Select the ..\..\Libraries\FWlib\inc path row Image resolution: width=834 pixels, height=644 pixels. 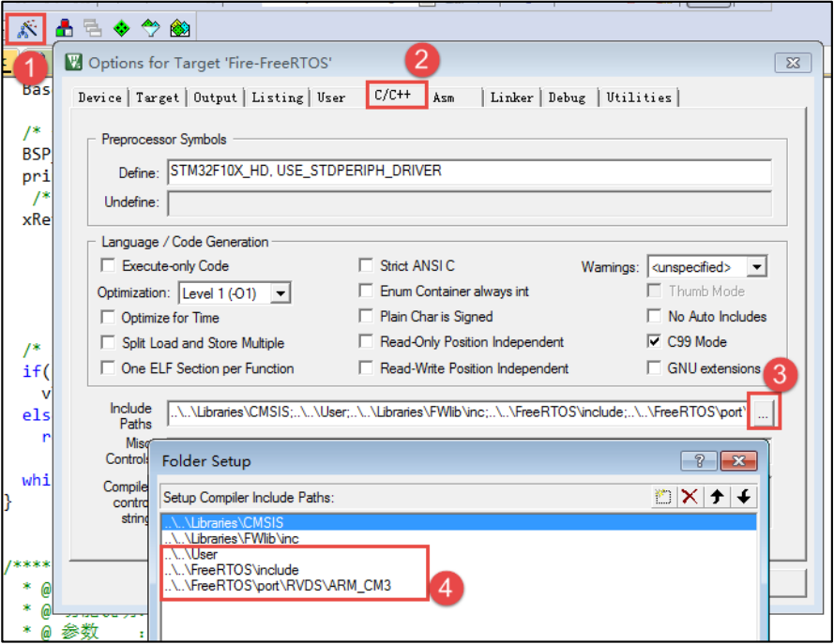(459, 538)
